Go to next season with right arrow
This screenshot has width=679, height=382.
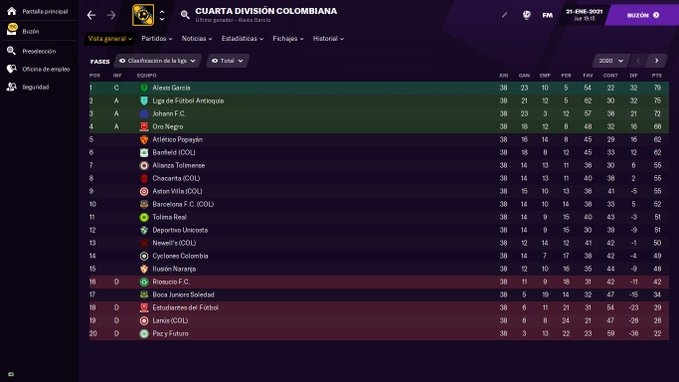pos(656,61)
